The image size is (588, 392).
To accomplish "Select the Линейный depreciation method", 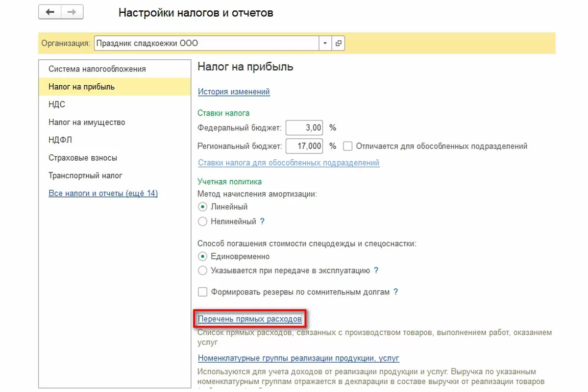I will click(202, 207).
